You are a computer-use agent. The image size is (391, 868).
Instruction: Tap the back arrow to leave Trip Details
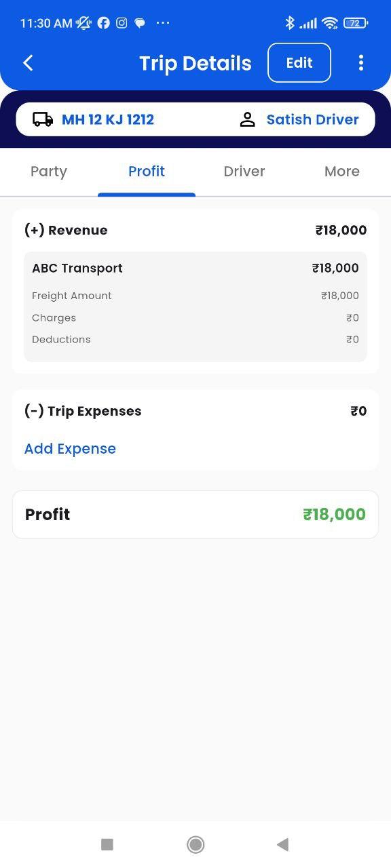pyautogui.click(x=28, y=62)
